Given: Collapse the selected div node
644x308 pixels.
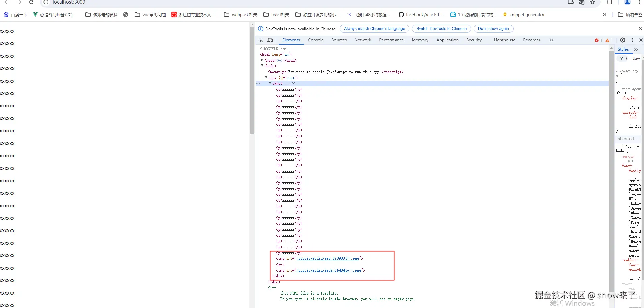Looking at the screenshot, I should point(270,83).
